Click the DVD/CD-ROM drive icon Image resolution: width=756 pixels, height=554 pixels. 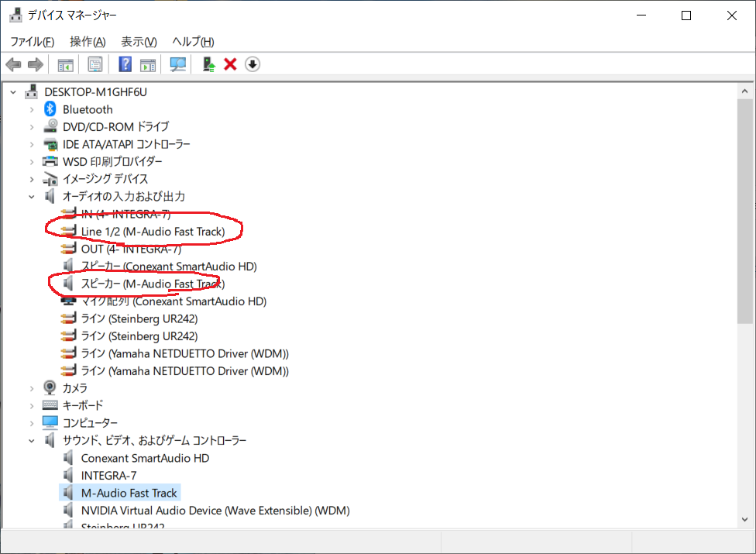point(50,126)
